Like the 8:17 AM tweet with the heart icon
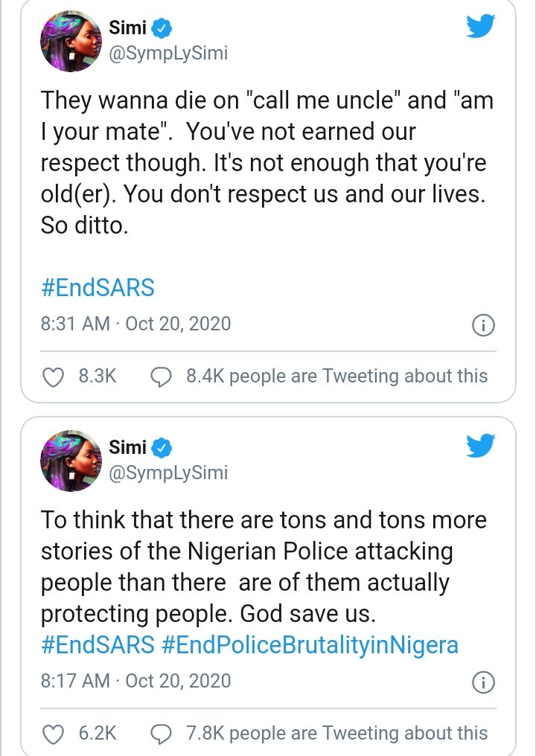Screen dimensions: 536x756 pos(52,734)
